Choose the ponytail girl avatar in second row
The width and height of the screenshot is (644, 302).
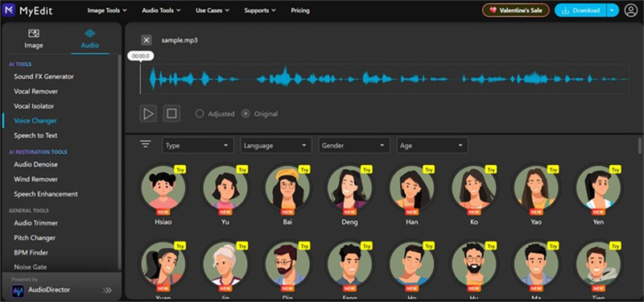pyautogui.click(x=163, y=264)
